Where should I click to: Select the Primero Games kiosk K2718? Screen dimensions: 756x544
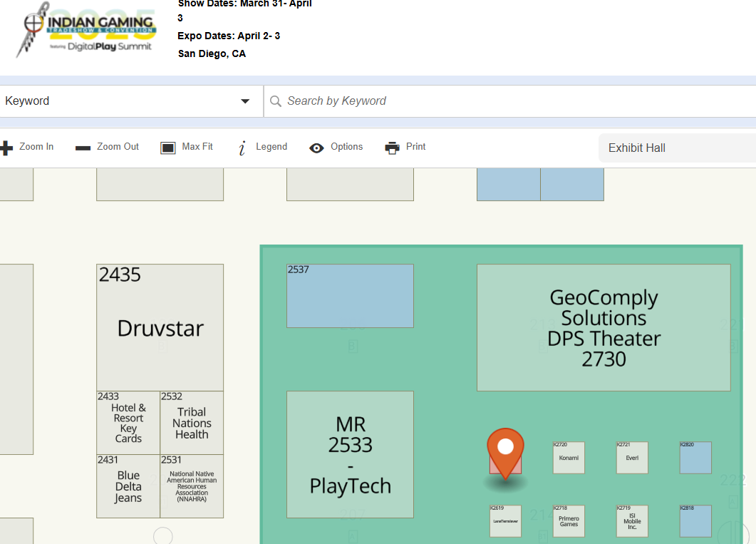pos(569,521)
